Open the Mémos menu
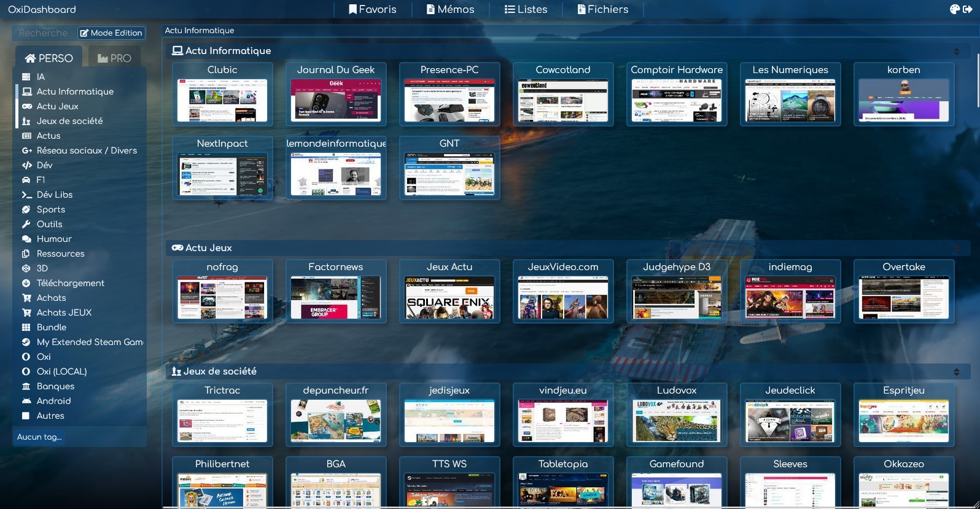Image resolution: width=980 pixels, height=509 pixels. [x=451, y=9]
